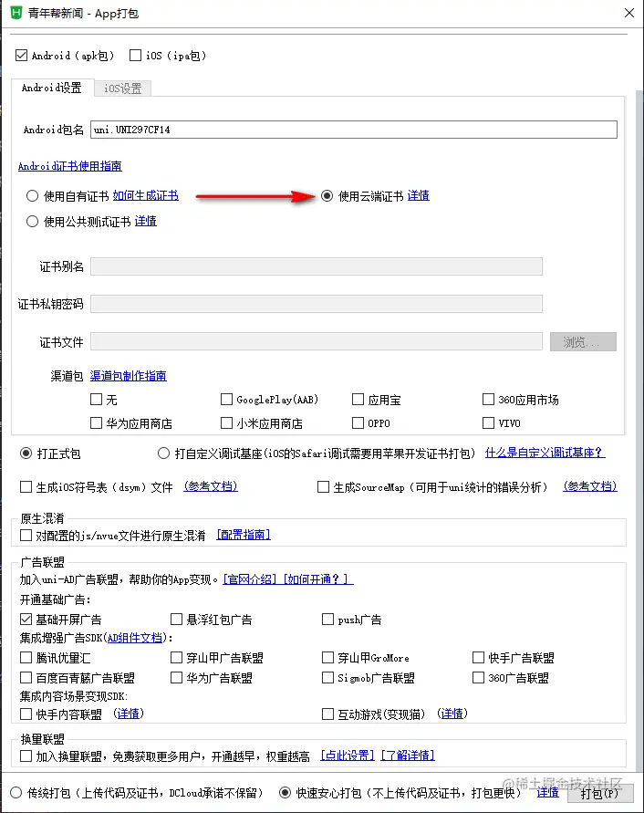Enable the Sigmob广告联盟 checkbox
Screen dimensions: 644x813
[327, 677]
